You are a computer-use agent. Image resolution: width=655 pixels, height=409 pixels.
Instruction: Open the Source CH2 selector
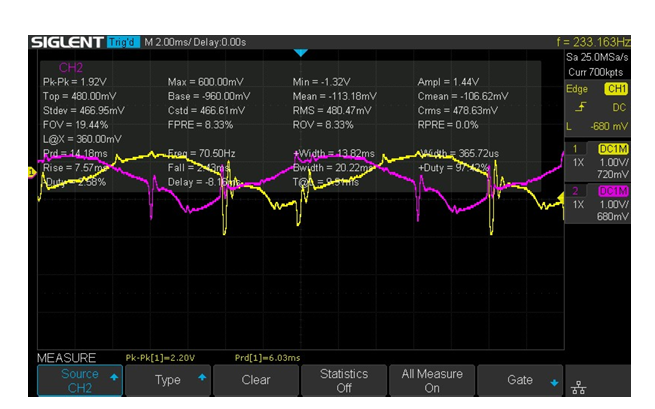tap(80, 380)
